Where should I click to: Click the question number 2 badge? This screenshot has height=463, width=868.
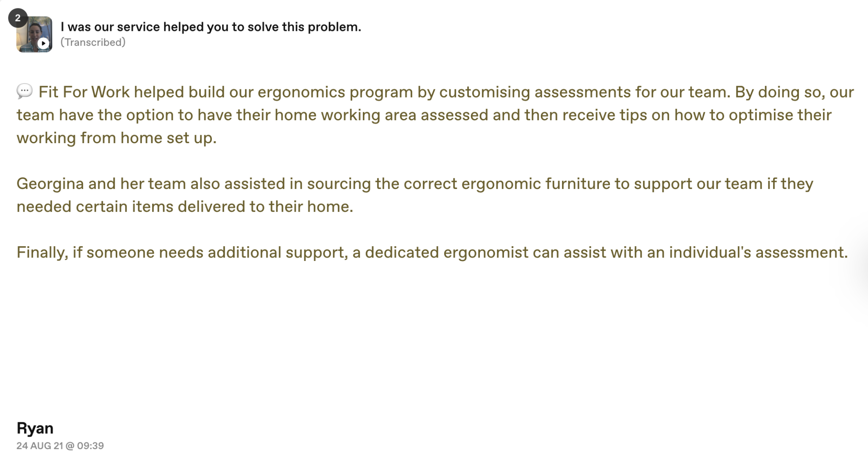point(18,18)
